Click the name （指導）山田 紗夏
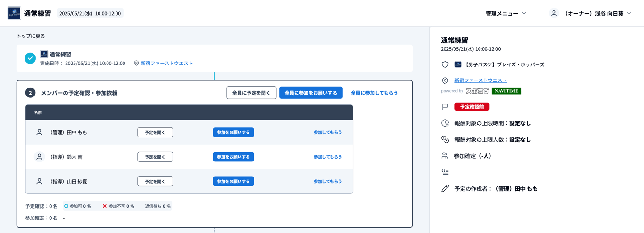This screenshot has width=644, height=233. pos(68,181)
